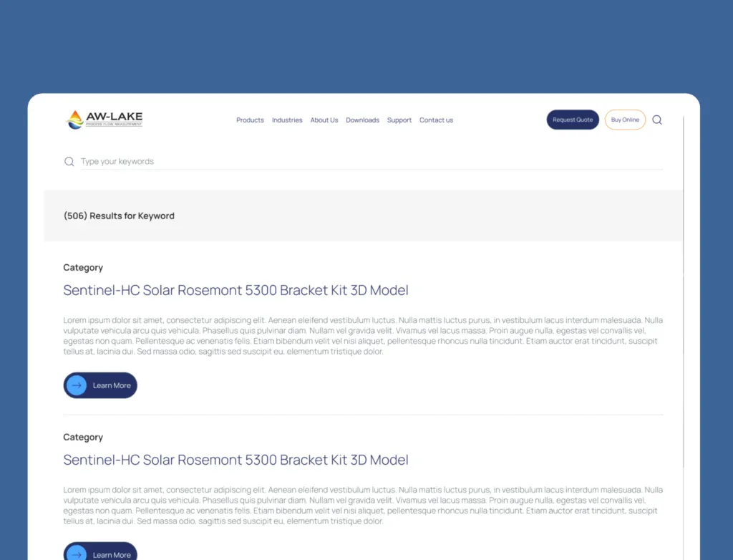The width and height of the screenshot is (733, 560).
Task: Click the arrow icon in the bottom-most Learn More
Action: pyautogui.click(x=77, y=554)
